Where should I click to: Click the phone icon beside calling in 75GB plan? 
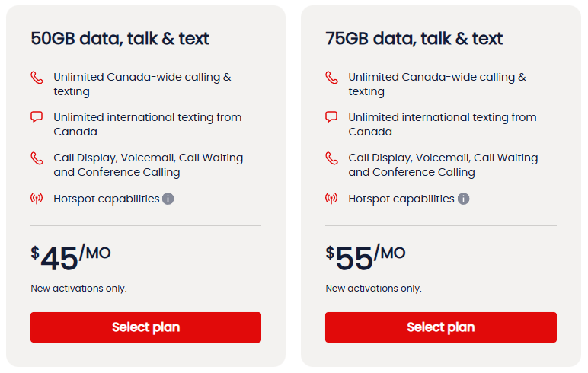[331, 78]
